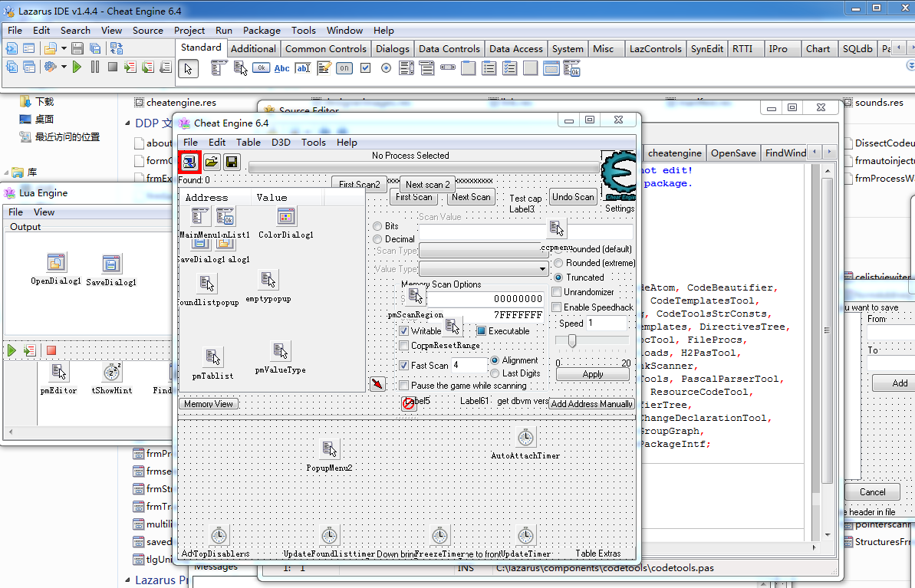Open the Package menu in Lazarus IDE
This screenshot has height=588, width=915.
point(262,31)
